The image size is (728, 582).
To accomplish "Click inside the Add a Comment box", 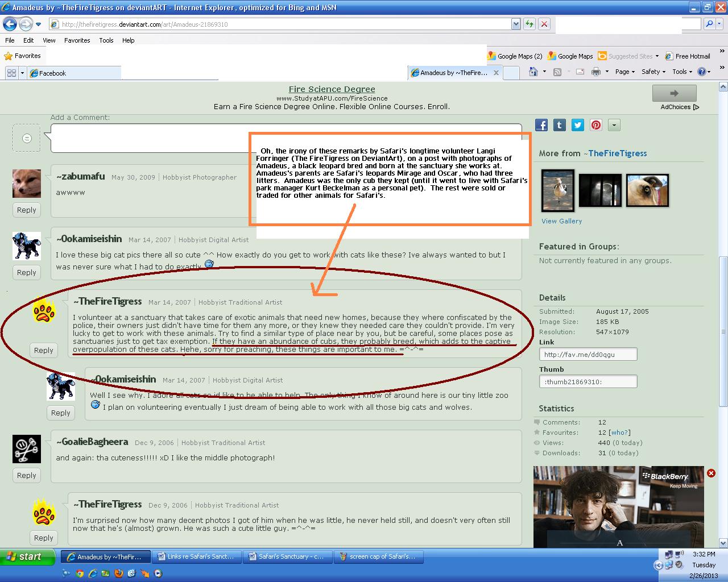I will 286,138.
